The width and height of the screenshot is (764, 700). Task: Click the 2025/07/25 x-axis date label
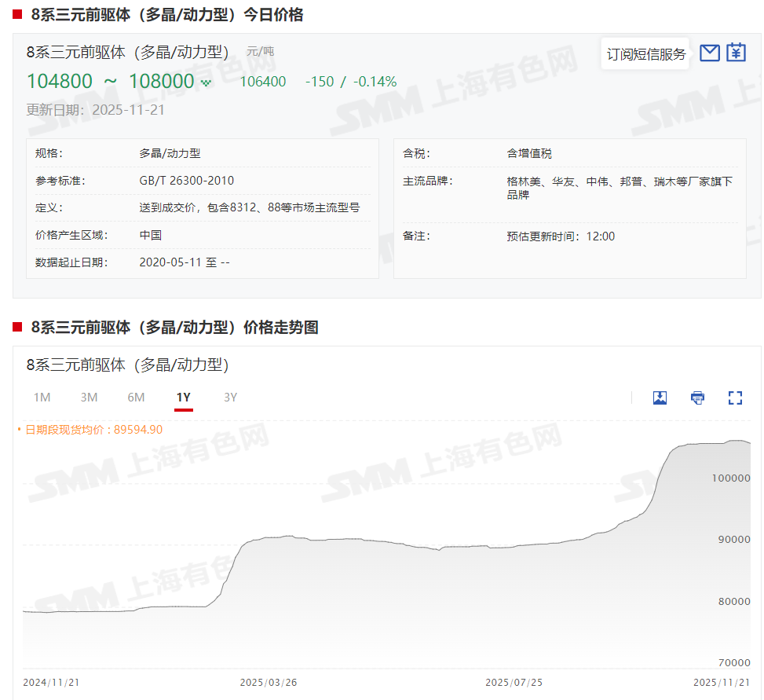[x=514, y=682]
